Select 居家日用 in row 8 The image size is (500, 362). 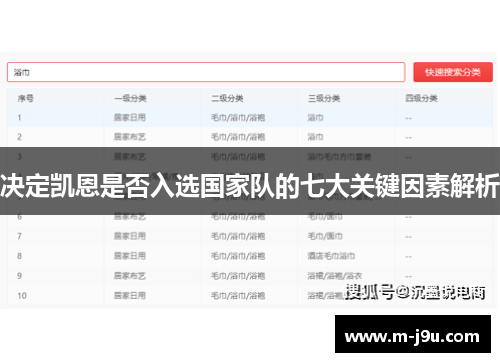[x=130, y=256]
